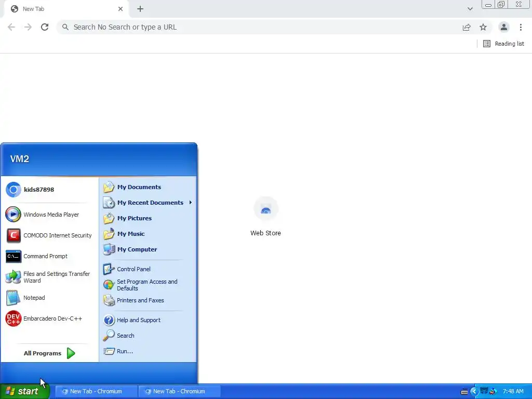
Task: Open Notepad from the Start menu
Action: click(x=49, y=298)
